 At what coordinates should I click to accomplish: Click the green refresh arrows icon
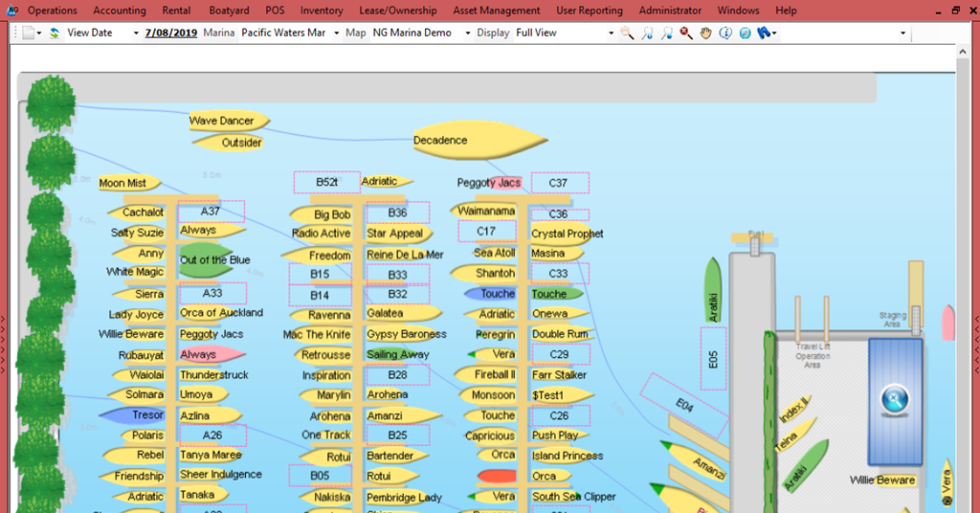[x=55, y=33]
